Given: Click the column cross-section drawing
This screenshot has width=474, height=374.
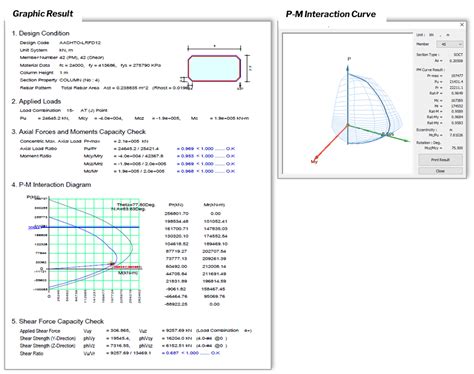Looking at the screenshot, I should pos(214,69).
